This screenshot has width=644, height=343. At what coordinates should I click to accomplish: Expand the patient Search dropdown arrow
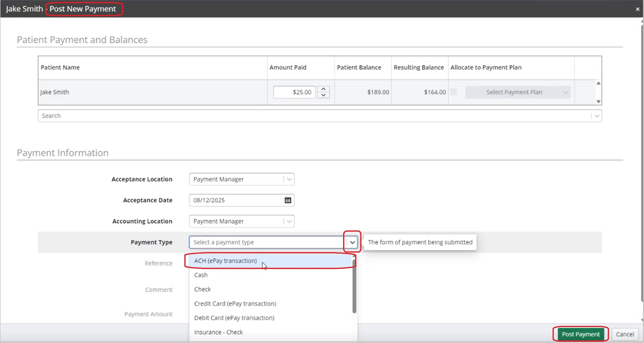597,116
